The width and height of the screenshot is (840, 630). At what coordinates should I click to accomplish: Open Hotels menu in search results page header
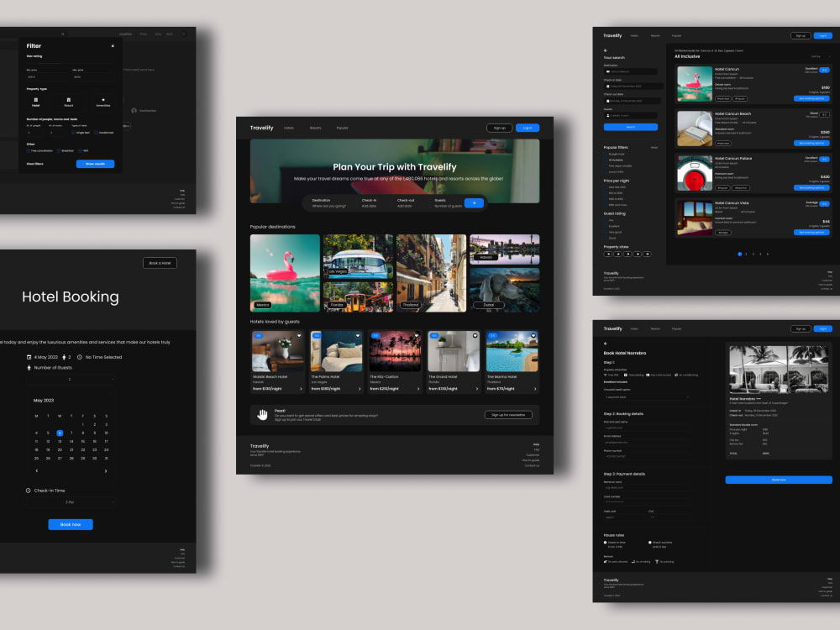click(634, 36)
